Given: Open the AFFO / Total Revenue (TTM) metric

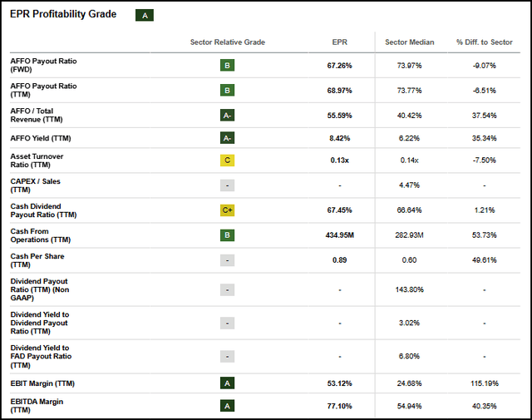Looking at the screenshot, I should coord(37,115).
